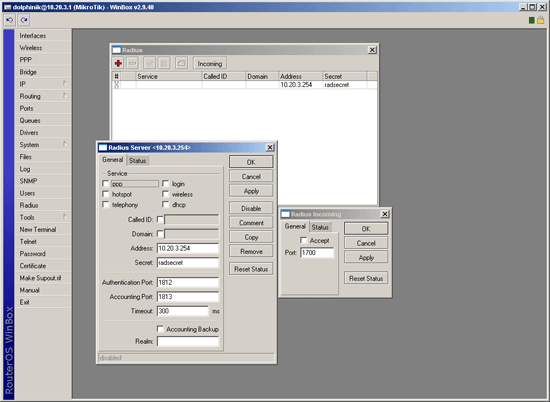Open Wireless from the sidebar menu
Image resolution: width=550 pixels, height=402 pixels.
click(42, 48)
